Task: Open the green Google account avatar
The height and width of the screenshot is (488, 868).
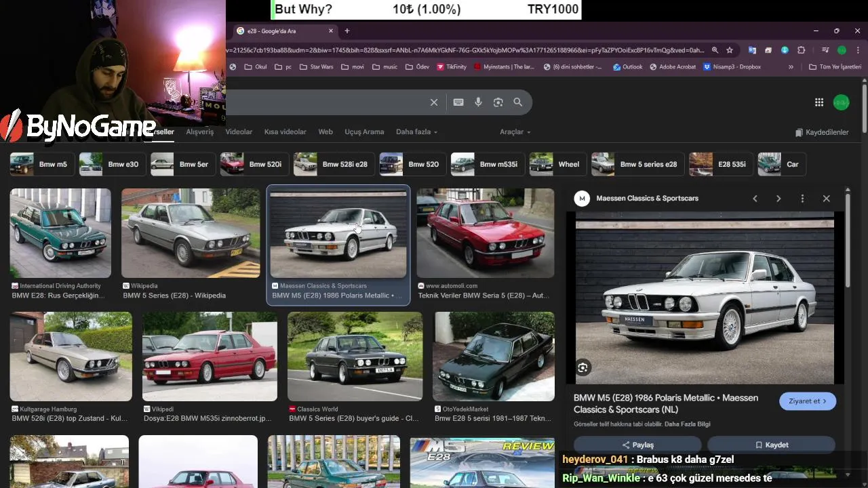Action: 841,102
